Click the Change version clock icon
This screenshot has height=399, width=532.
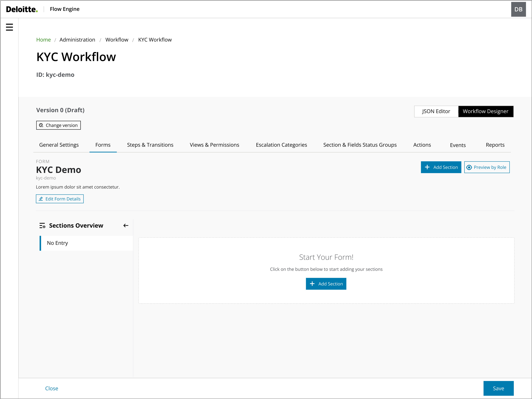pyautogui.click(x=41, y=125)
